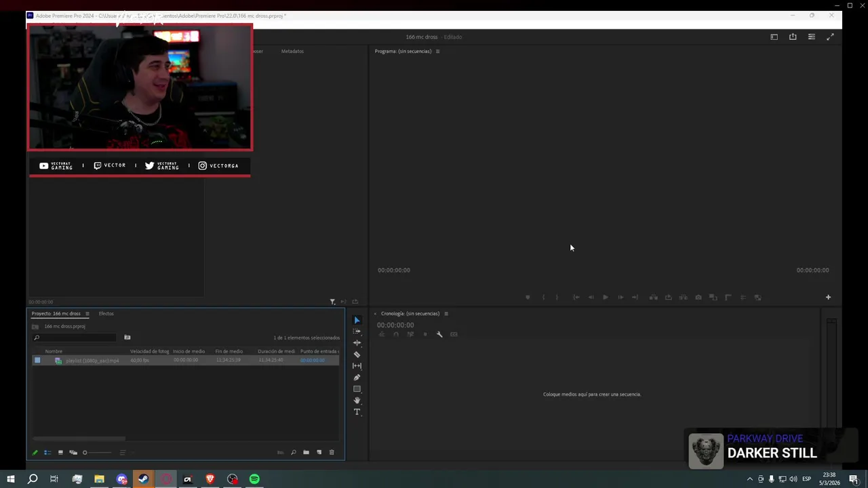Click the Project panel horizontal scrollbar
Viewport: 868px width, 488px height.
[79, 439]
